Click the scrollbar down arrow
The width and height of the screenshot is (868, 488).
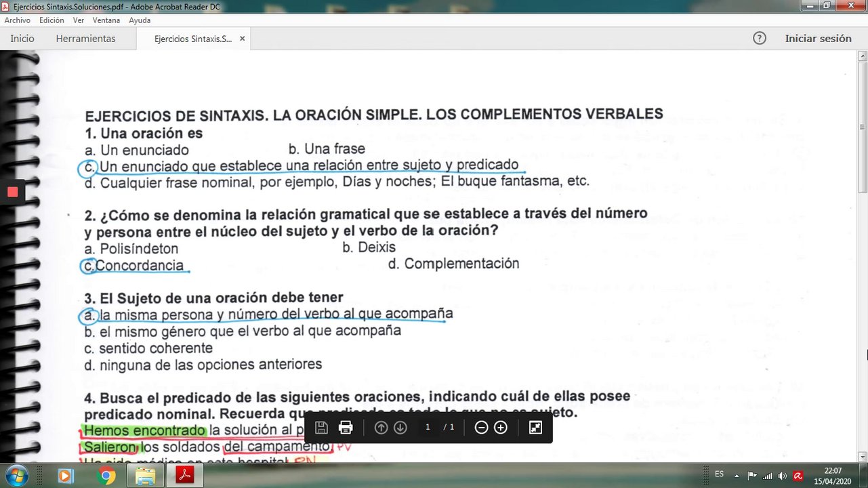[x=862, y=457]
